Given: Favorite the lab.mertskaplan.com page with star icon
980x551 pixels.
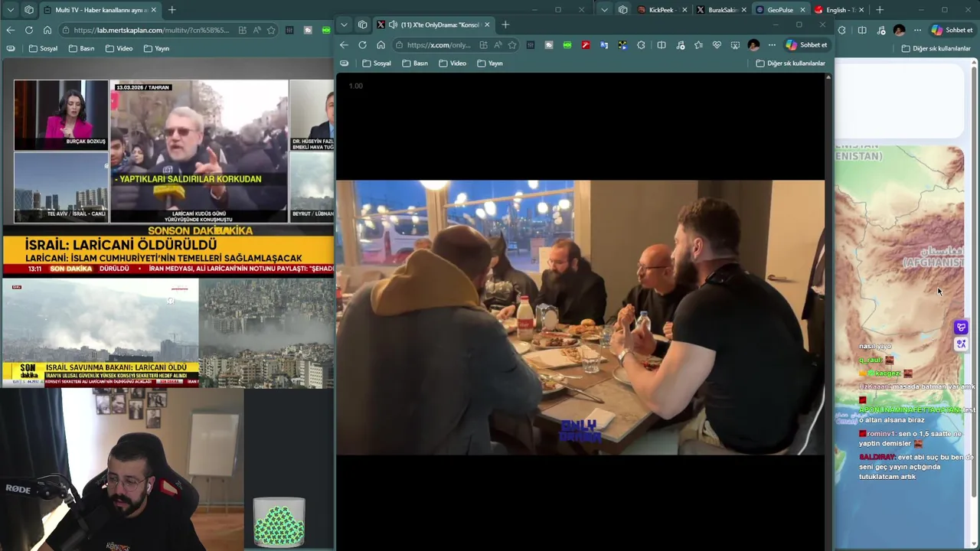Looking at the screenshot, I should (271, 30).
